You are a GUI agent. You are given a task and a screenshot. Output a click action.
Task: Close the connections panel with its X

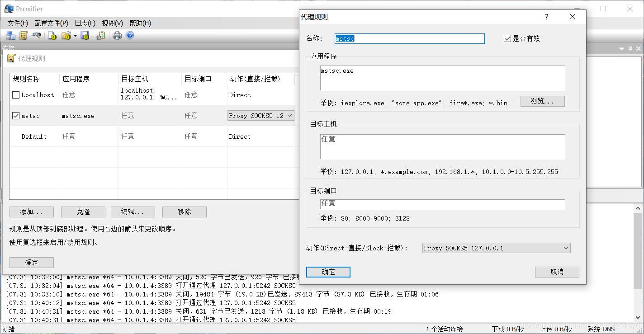pyautogui.click(x=639, y=48)
